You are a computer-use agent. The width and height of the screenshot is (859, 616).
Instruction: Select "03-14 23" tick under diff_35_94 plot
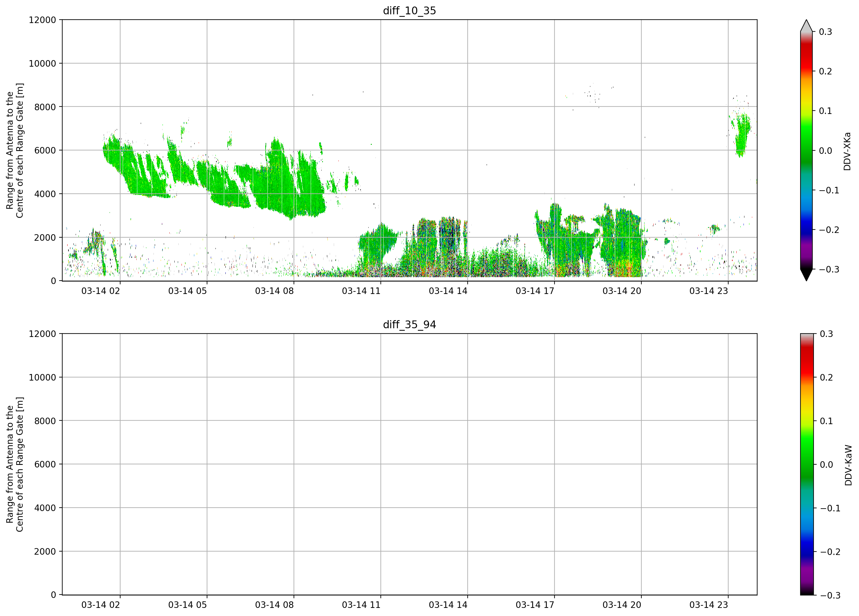(709, 605)
